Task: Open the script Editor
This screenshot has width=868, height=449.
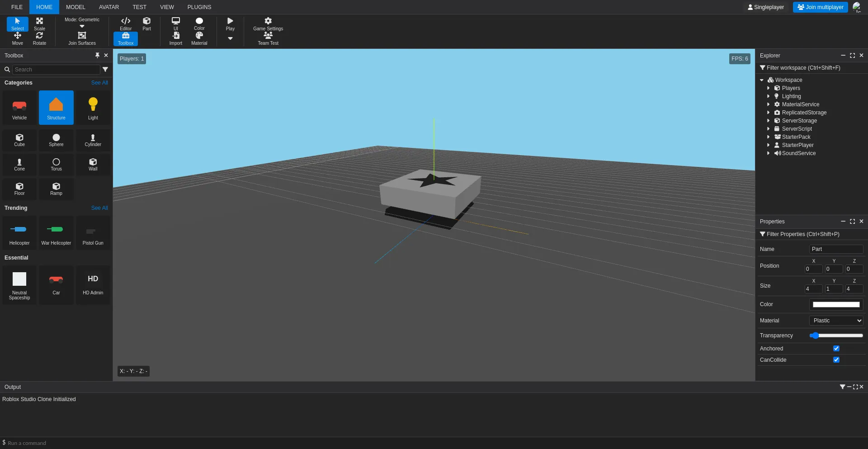Action: [126, 24]
